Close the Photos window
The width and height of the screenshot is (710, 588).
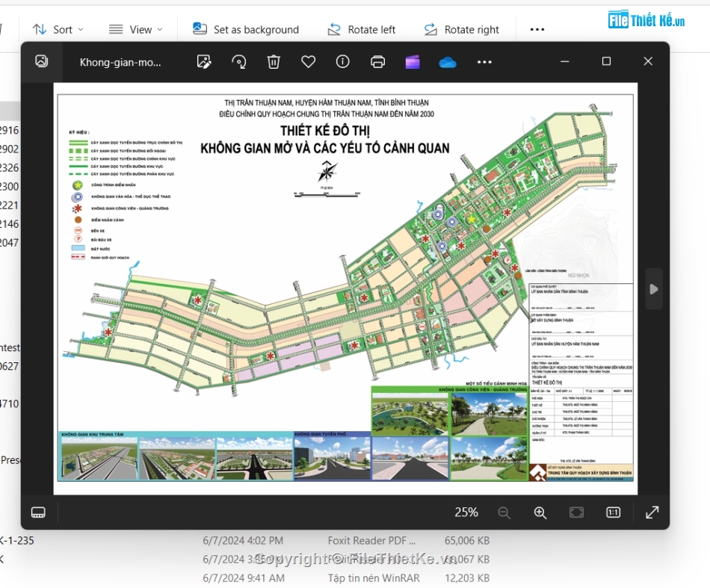[x=648, y=61]
